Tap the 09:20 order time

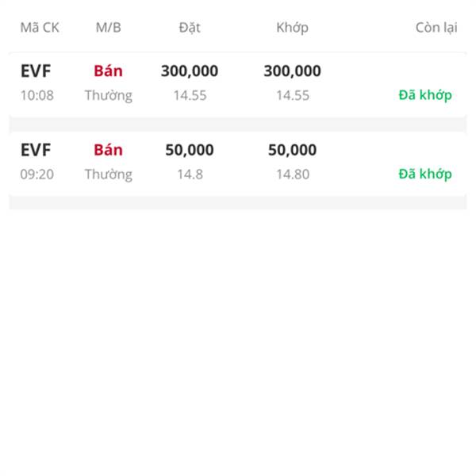tap(37, 175)
